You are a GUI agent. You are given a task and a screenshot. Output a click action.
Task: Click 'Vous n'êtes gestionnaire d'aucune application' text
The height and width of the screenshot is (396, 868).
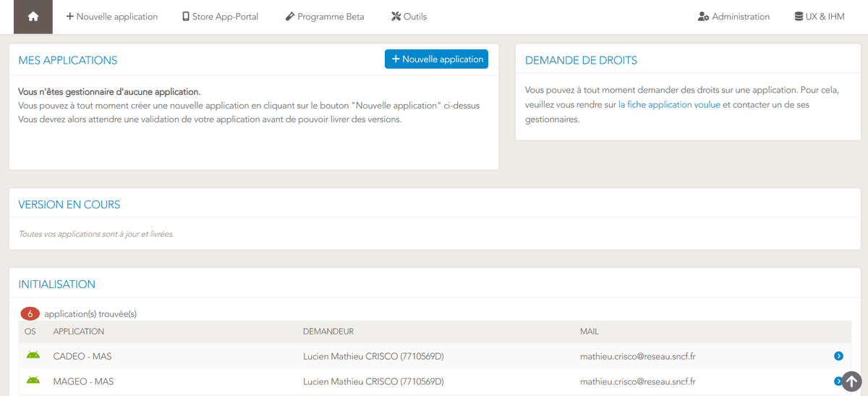pyautogui.click(x=109, y=92)
